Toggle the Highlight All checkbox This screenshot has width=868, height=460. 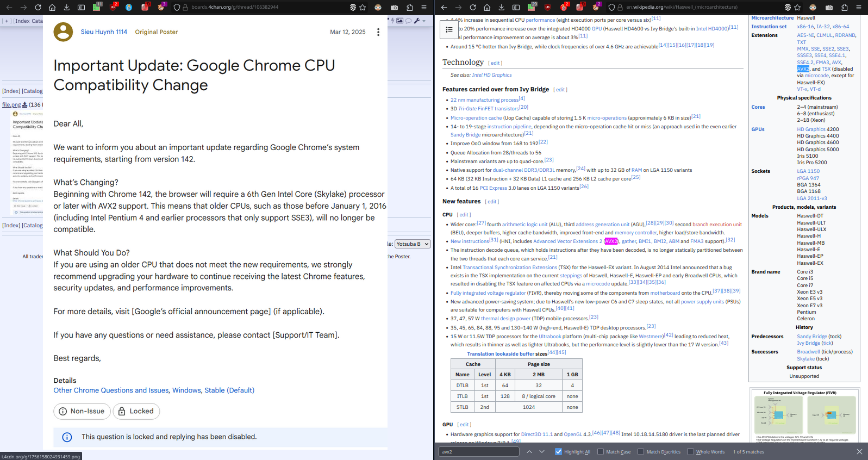(558, 452)
